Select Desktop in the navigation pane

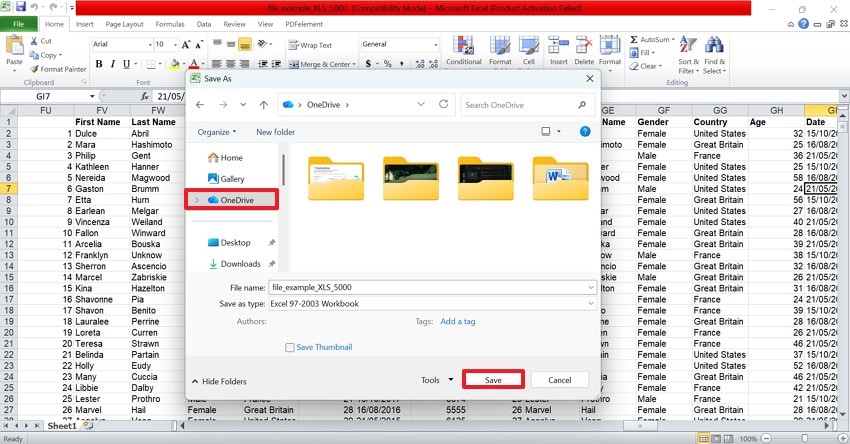[229, 243]
